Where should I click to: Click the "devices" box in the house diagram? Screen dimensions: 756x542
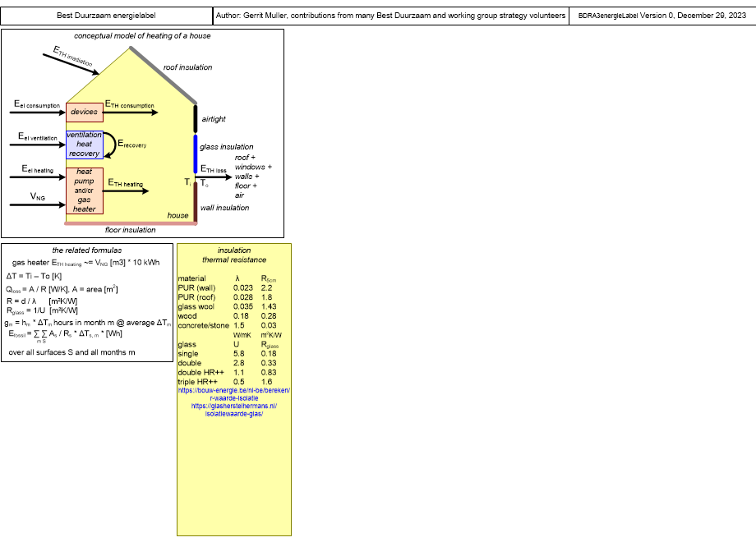click(85, 112)
